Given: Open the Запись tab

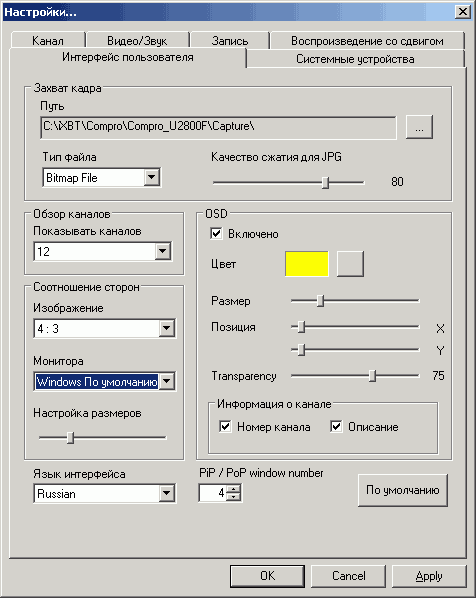Looking at the screenshot, I should 230,40.
